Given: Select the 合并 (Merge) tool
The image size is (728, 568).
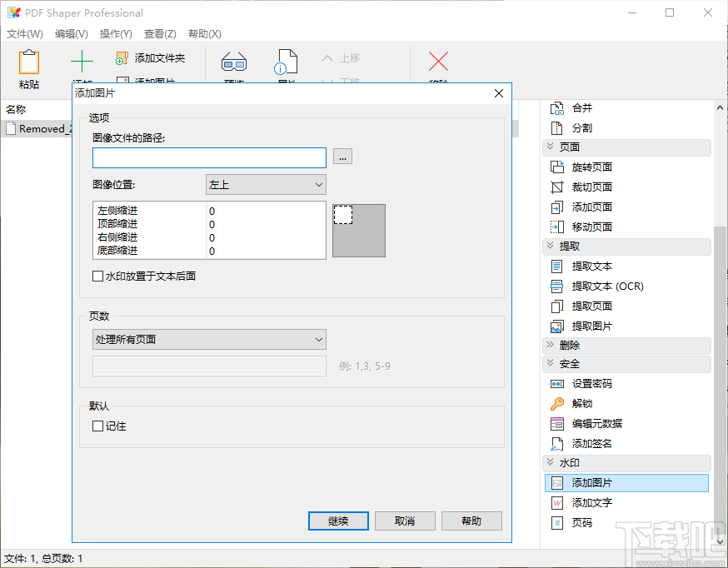Looking at the screenshot, I should (x=583, y=107).
